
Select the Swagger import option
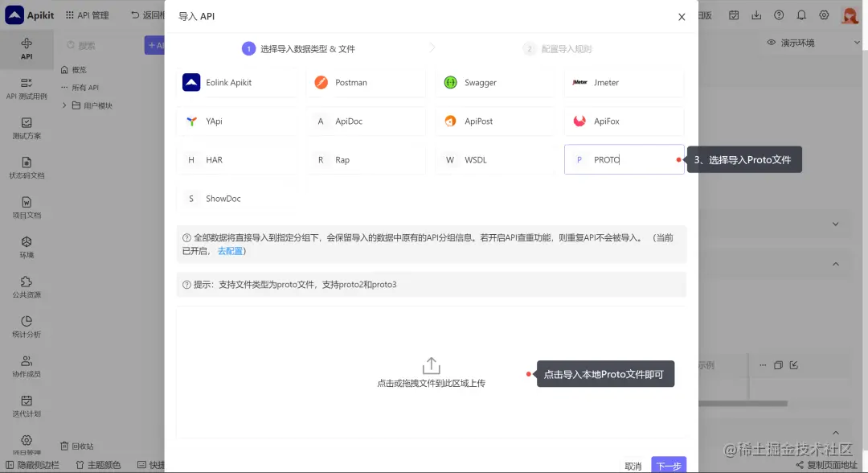click(x=495, y=83)
